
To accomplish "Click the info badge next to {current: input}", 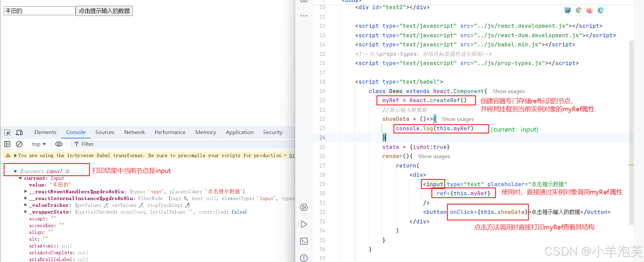I will point(67,171).
